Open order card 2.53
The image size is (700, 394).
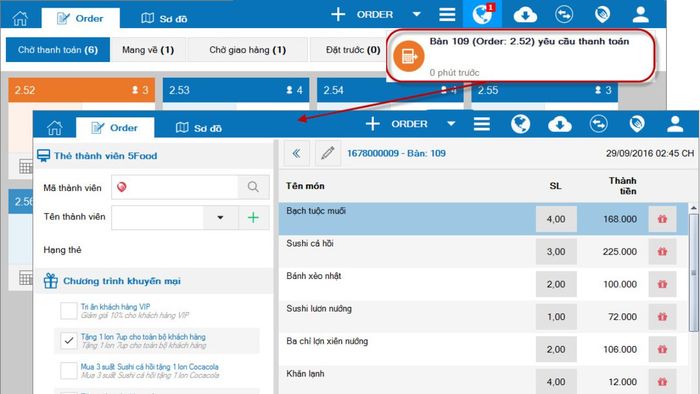tap(236, 90)
